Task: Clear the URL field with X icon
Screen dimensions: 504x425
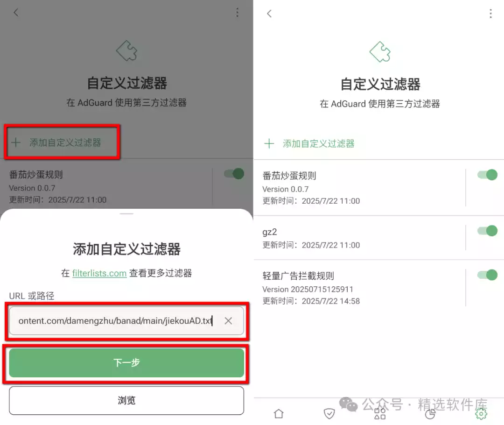Action: click(228, 321)
